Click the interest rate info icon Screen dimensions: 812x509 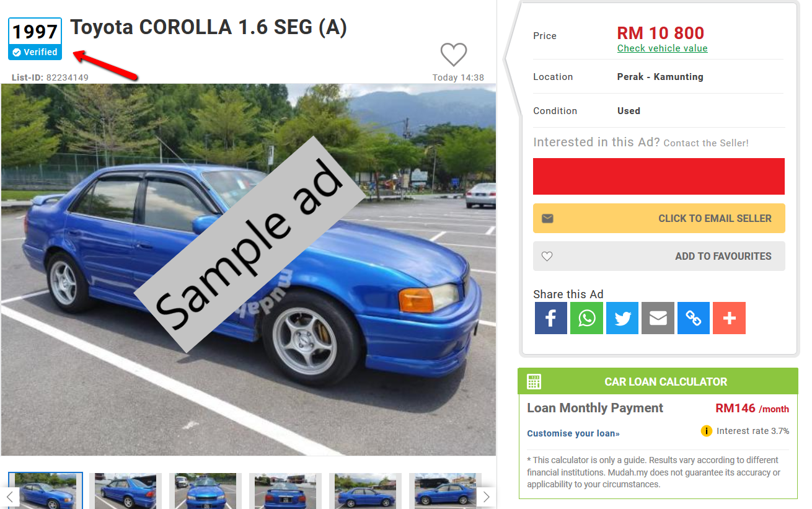[706, 431]
